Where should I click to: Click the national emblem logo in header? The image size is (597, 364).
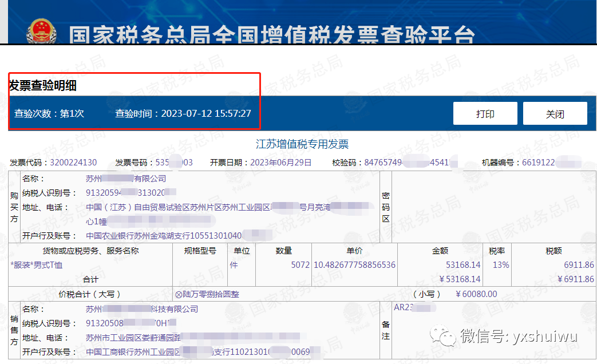[x=42, y=31]
